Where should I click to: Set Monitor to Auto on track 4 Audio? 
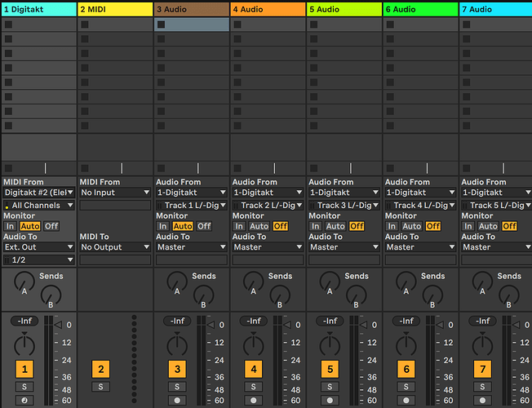(259, 226)
